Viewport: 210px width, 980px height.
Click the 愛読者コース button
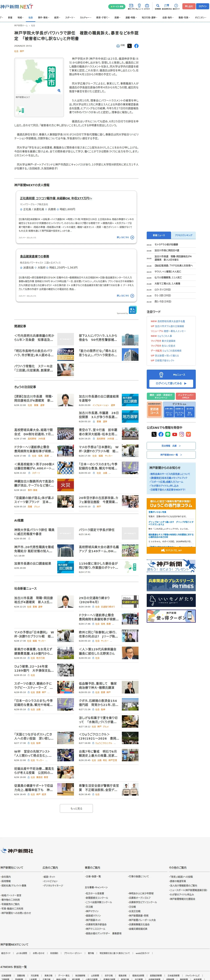154,411
